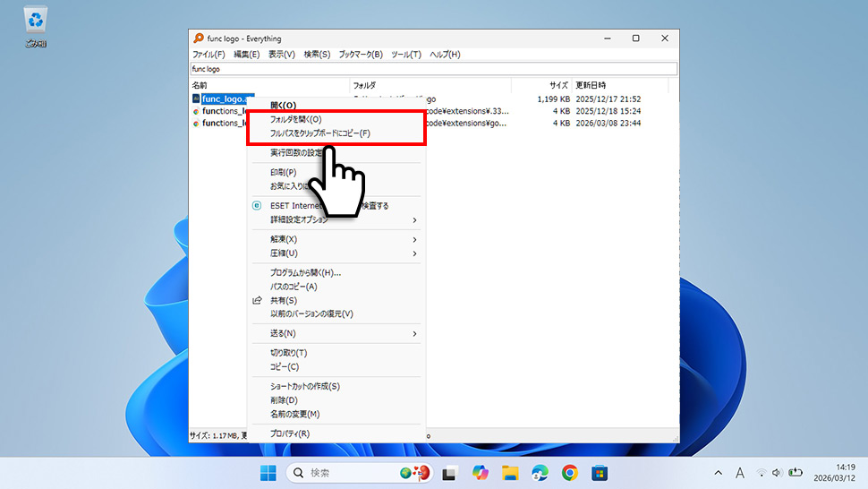Open File Explorer from the taskbar
868x489 pixels.
(510, 473)
